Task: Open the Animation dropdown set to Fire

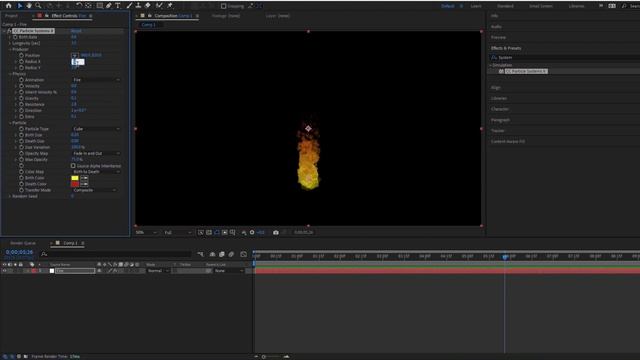Action: click(x=96, y=80)
